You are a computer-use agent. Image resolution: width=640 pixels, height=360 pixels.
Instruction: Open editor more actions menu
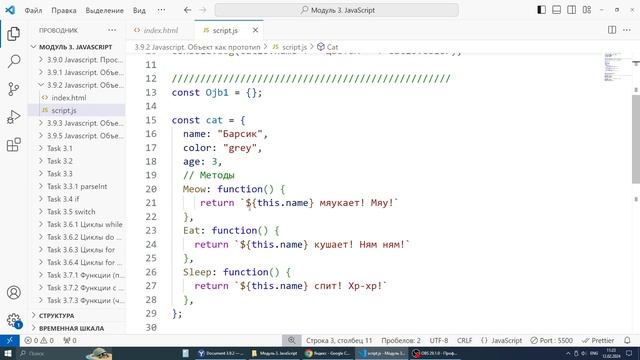click(627, 30)
